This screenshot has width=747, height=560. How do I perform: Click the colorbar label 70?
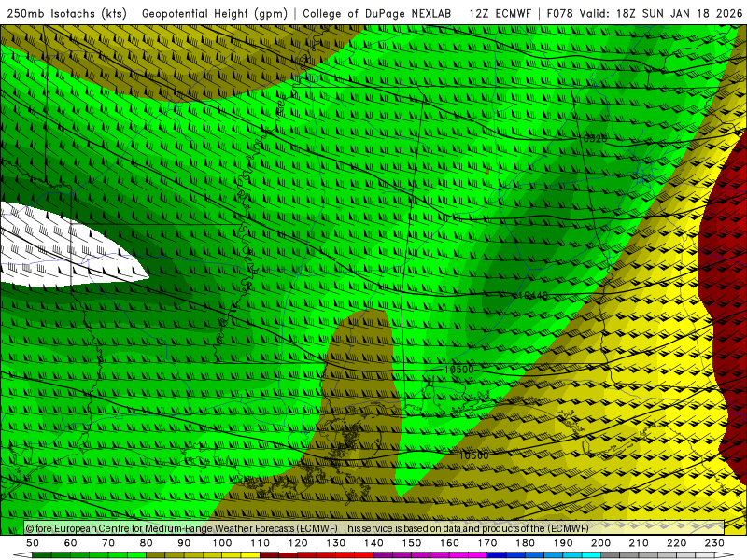tap(108, 543)
